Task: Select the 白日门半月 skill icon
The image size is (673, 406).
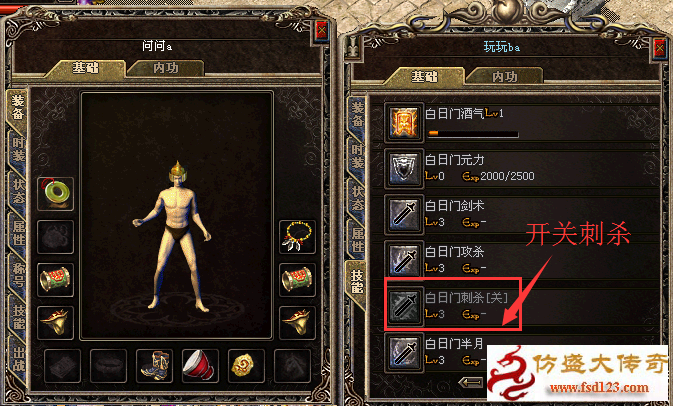Action: 404,352
